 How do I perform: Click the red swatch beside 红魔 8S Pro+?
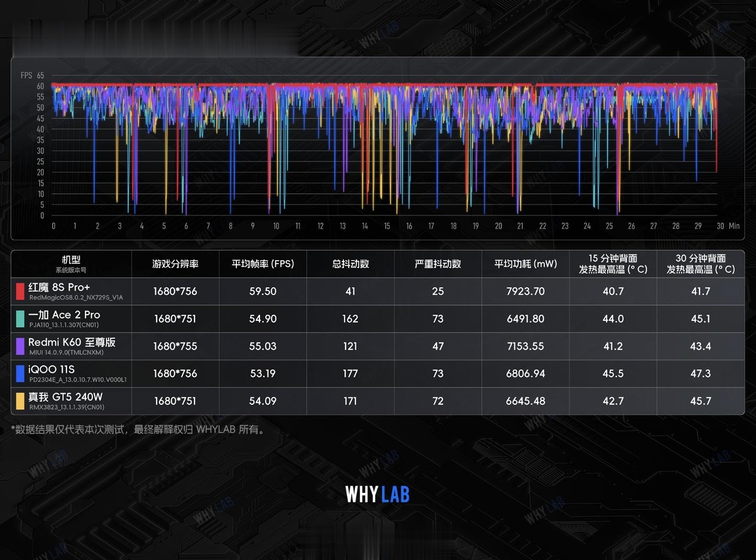click(20, 292)
